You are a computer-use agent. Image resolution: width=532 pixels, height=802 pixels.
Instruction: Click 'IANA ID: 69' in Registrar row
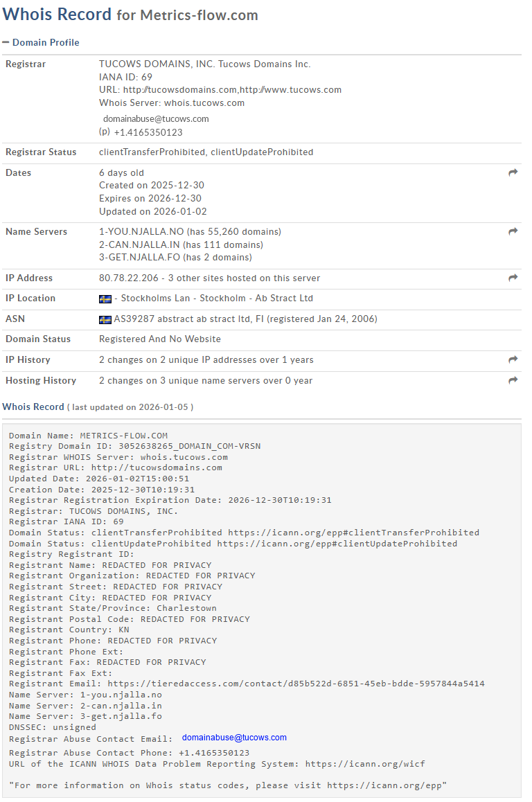(126, 78)
